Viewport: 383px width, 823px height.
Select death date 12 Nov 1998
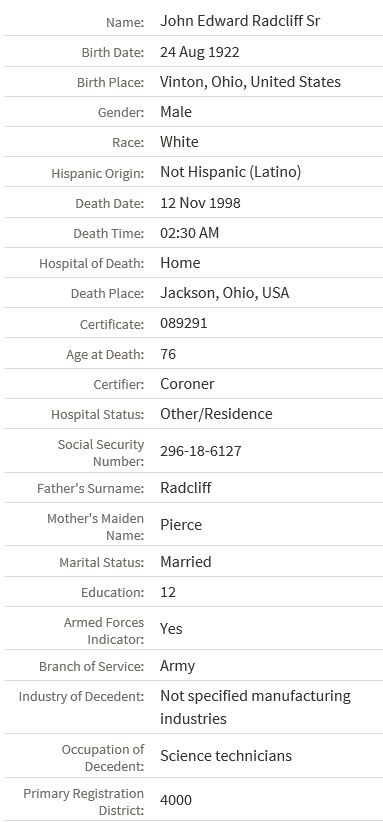[200, 203]
